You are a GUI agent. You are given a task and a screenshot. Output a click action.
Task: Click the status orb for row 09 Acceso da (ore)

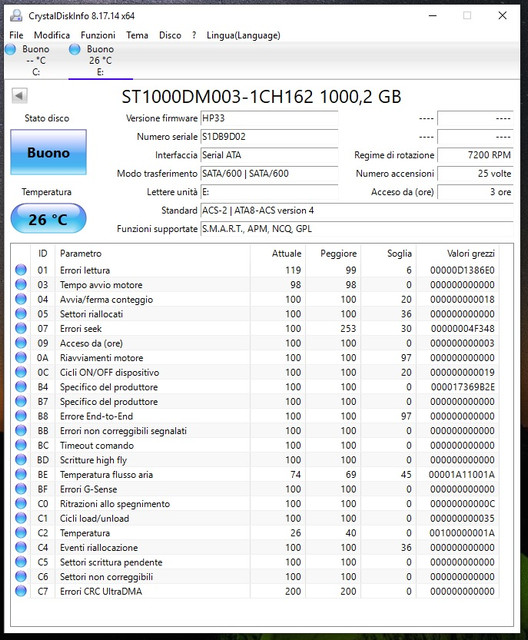tap(21, 343)
